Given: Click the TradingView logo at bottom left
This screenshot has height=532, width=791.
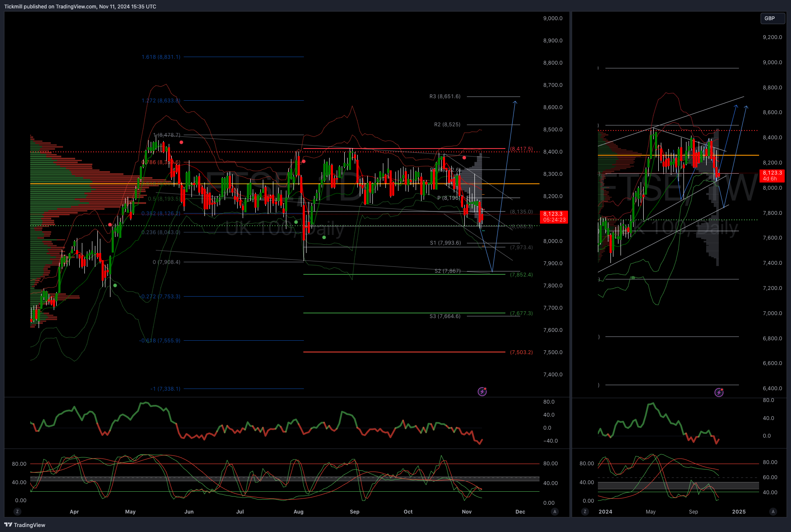Looking at the screenshot, I should click(x=25, y=525).
